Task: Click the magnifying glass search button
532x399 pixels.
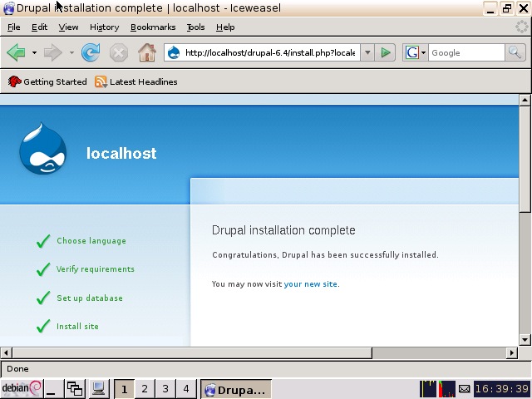Action: pyautogui.click(x=515, y=52)
